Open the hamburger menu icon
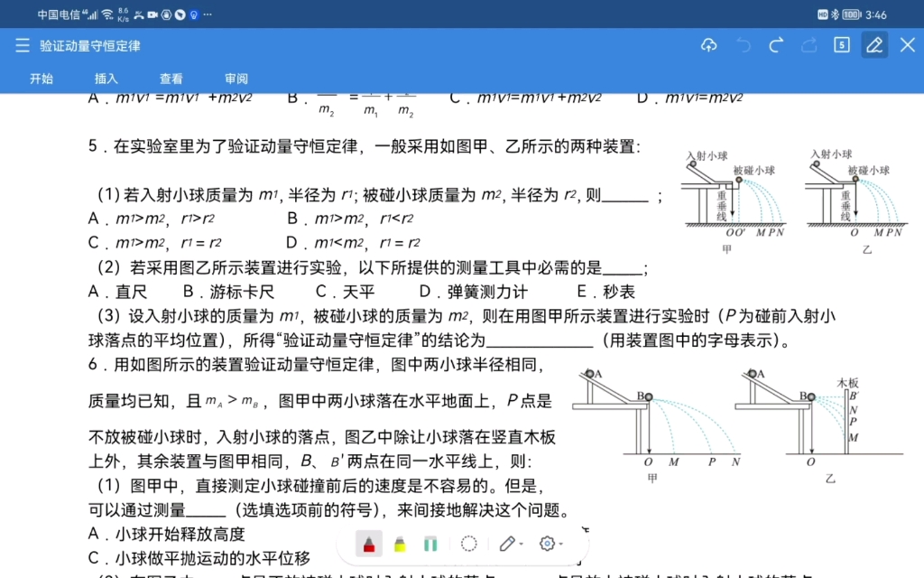The image size is (924, 578). 22,44
